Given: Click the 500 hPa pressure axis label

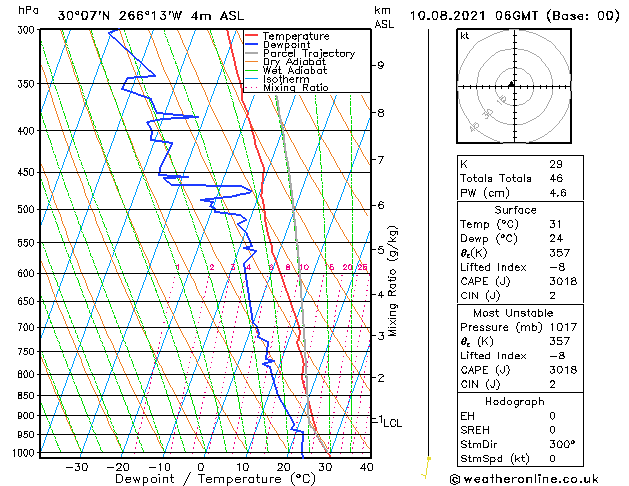Looking at the screenshot, I should coord(27,209).
